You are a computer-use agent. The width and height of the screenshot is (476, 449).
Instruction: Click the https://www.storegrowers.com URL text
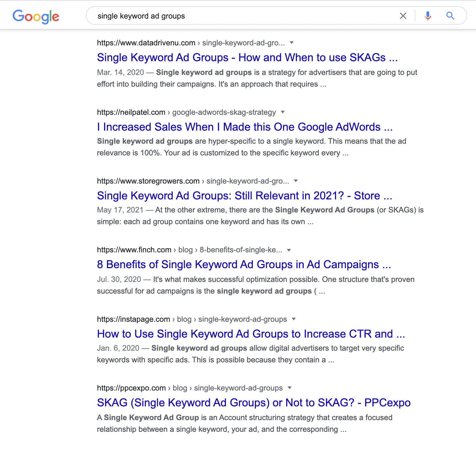[x=148, y=181]
